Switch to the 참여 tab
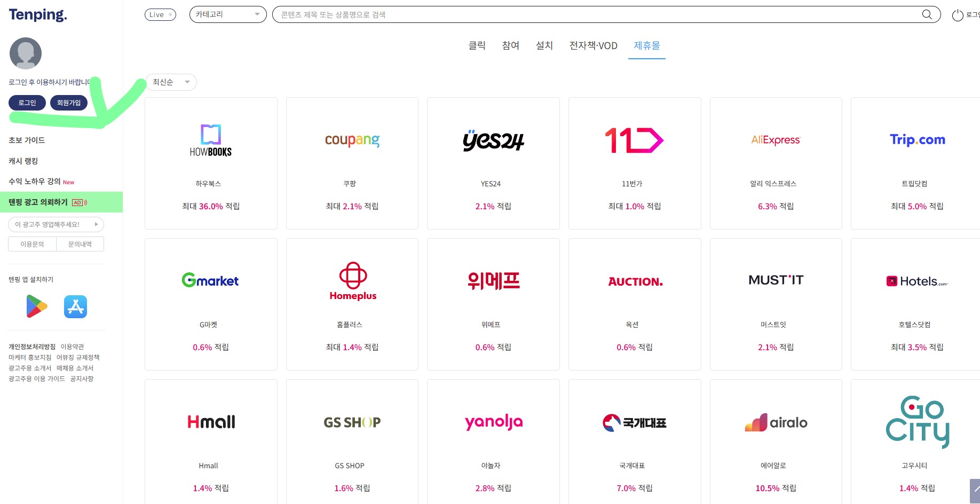The width and height of the screenshot is (980, 504). click(x=511, y=45)
